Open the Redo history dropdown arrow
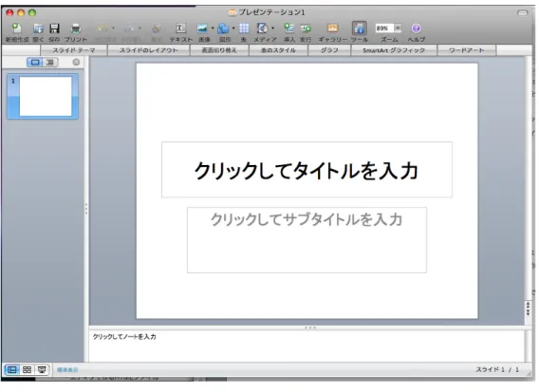 139,28
